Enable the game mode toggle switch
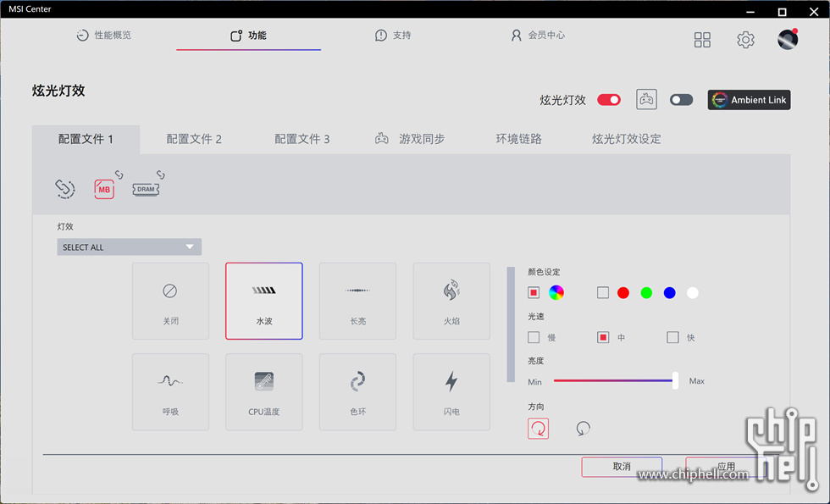The height and width of the screenshot is (504, 830). point(681,100)
